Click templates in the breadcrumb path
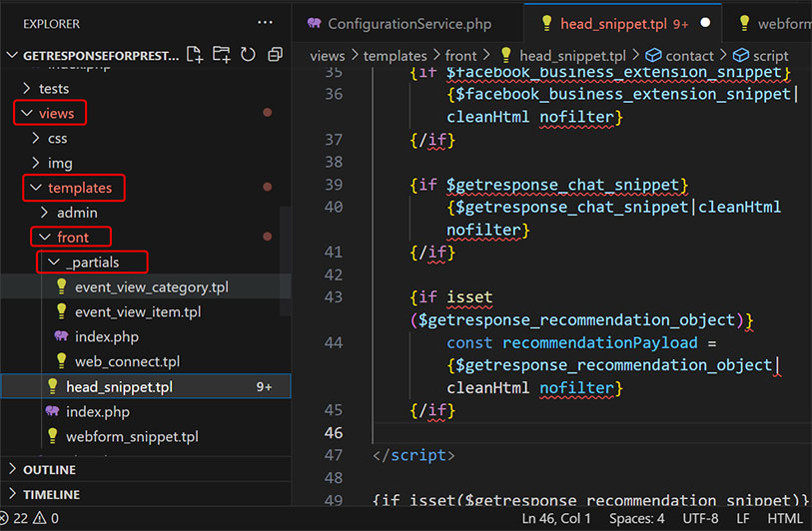Image resolution: width=812 pixels, height=531 pixels. click(x=396, y=55)
